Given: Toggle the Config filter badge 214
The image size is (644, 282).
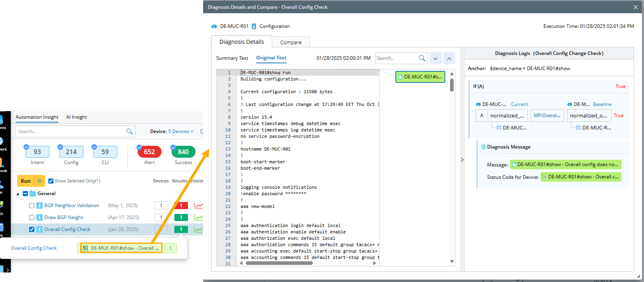Looking at the screenshot, I should coord(71,152).
